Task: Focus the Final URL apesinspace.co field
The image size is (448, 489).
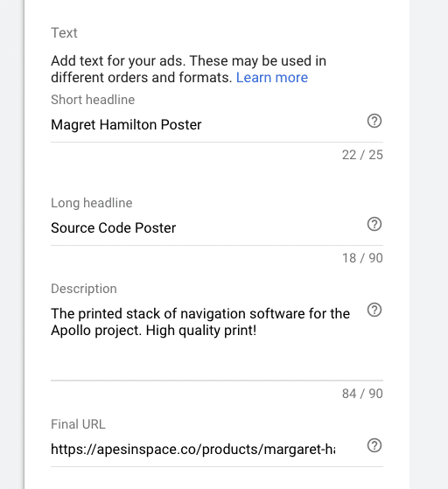Action: [x=192, y=450]
